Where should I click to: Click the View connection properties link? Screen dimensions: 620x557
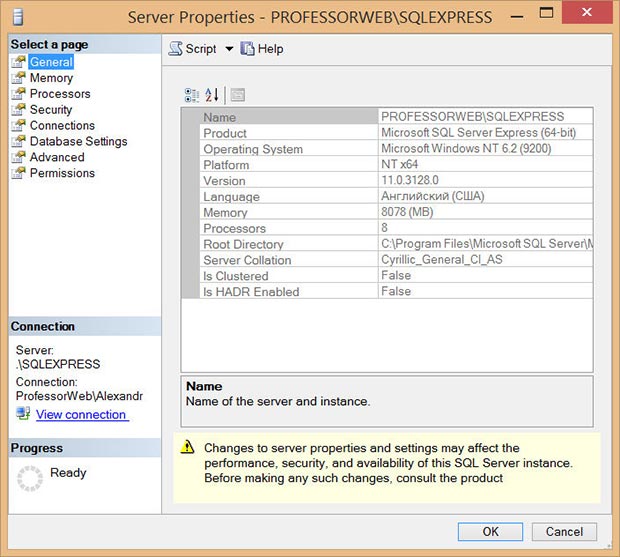pos(82,414)
